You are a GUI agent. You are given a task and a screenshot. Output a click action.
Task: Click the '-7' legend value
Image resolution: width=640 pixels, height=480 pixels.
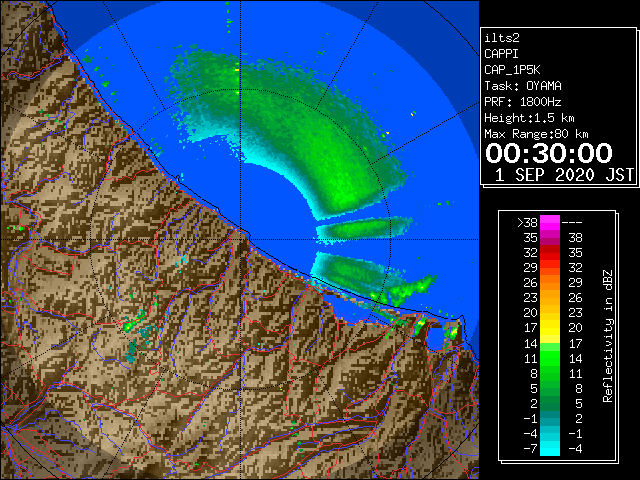[x=530, y=449]
